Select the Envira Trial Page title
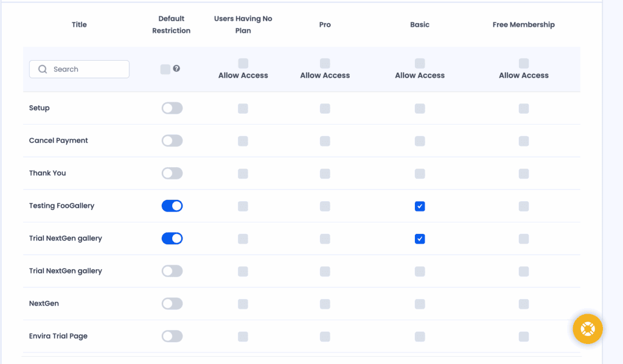The width and height of the screenshot is (623, 364). (x=58, y=336)
